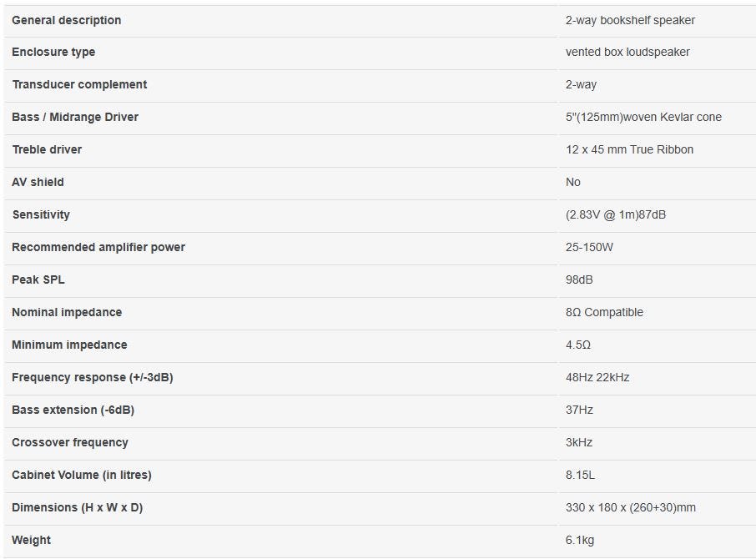
Task: Click the "2-way bookshelf speaker" value
Action: click(630, 20)
